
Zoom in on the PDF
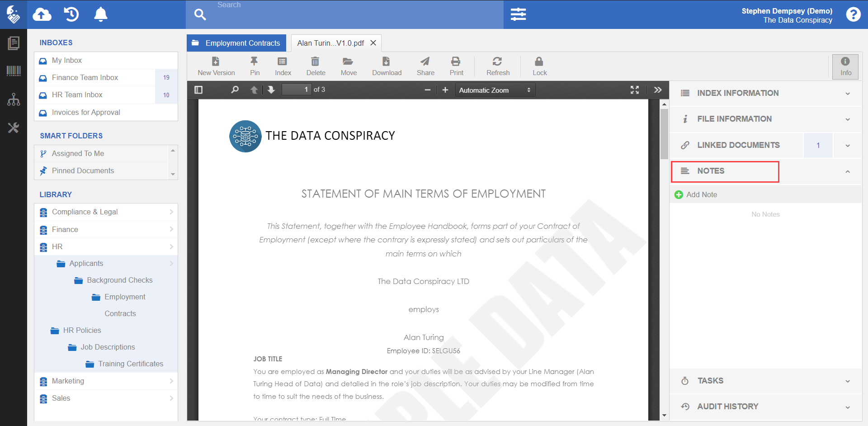[x=445, y=90]
